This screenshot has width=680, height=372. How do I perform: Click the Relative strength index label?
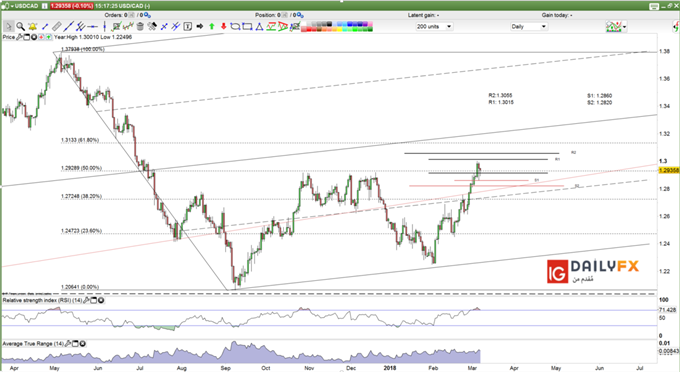tap(42, 300)
